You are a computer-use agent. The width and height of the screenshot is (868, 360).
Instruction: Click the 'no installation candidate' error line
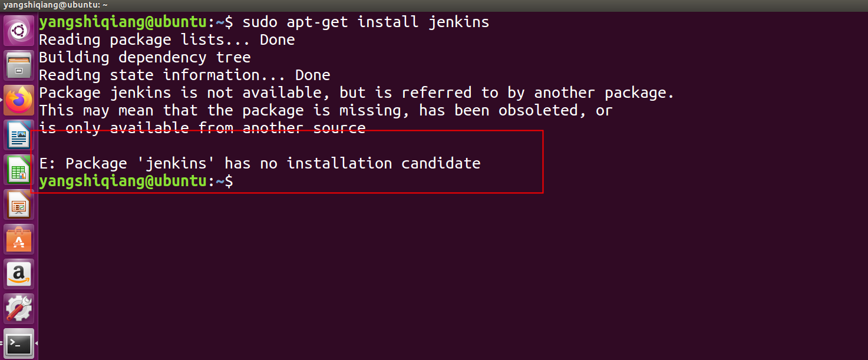(x=259, y=163)
